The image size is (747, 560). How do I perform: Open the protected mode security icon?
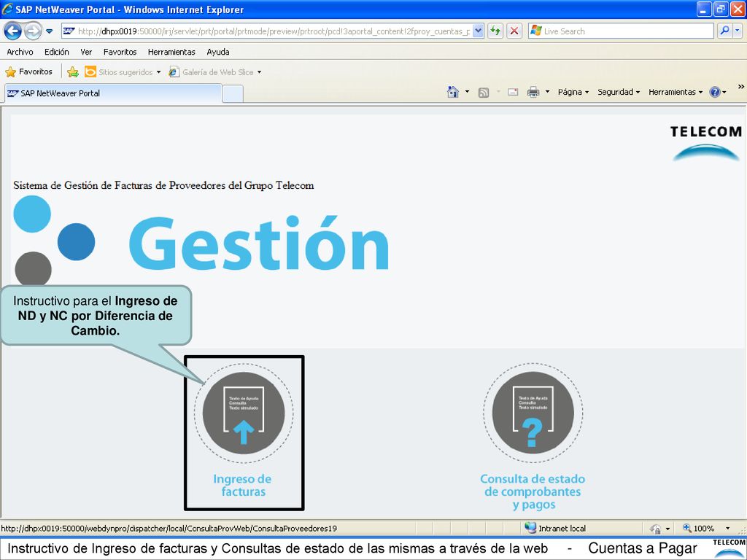pyautogui.click(x=656, y=529)
